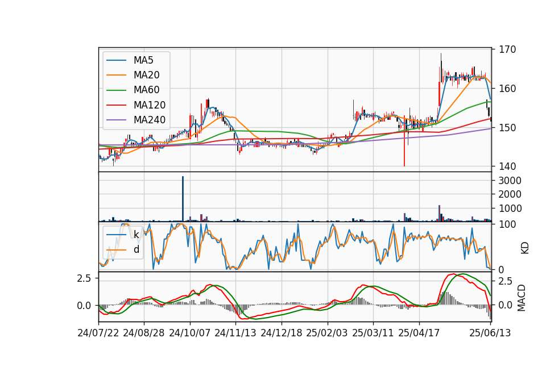This screenshot has height=392, width=546.
Task: Click the d legend entry in KD panel
Action: (x=136, y=249)
